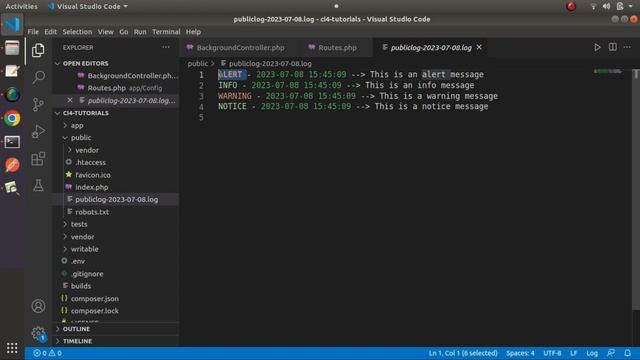Go to line via Ln 1, Col 1 status
Screen dimensions: 640x360
[463, 353]
